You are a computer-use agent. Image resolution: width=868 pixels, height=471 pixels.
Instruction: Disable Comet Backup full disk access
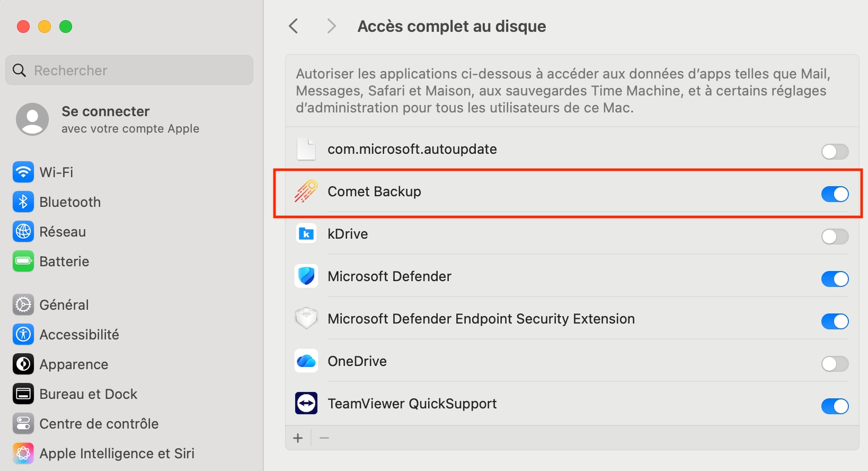tap(835, 194)
